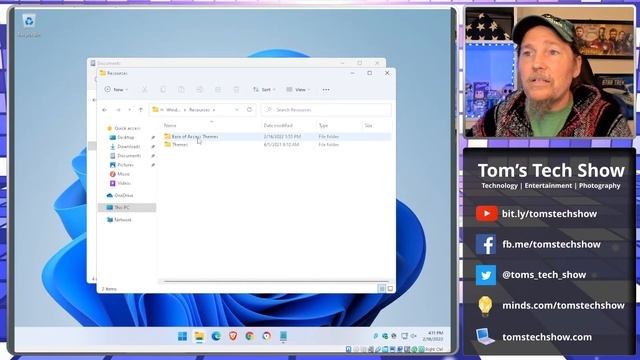Select Quick access in navigation pane
Image resolution: width=640 pixels, height=360 pixels.
[x=124, y=128]
